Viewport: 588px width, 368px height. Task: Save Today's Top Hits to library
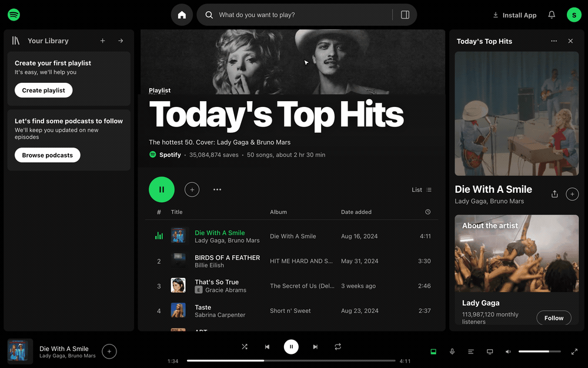pos(192,190)
